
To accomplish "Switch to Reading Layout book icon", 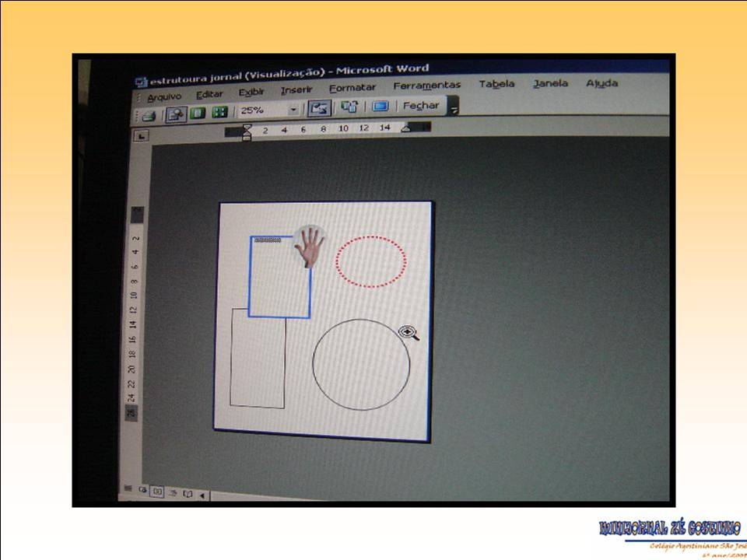I will coord(188,494).
